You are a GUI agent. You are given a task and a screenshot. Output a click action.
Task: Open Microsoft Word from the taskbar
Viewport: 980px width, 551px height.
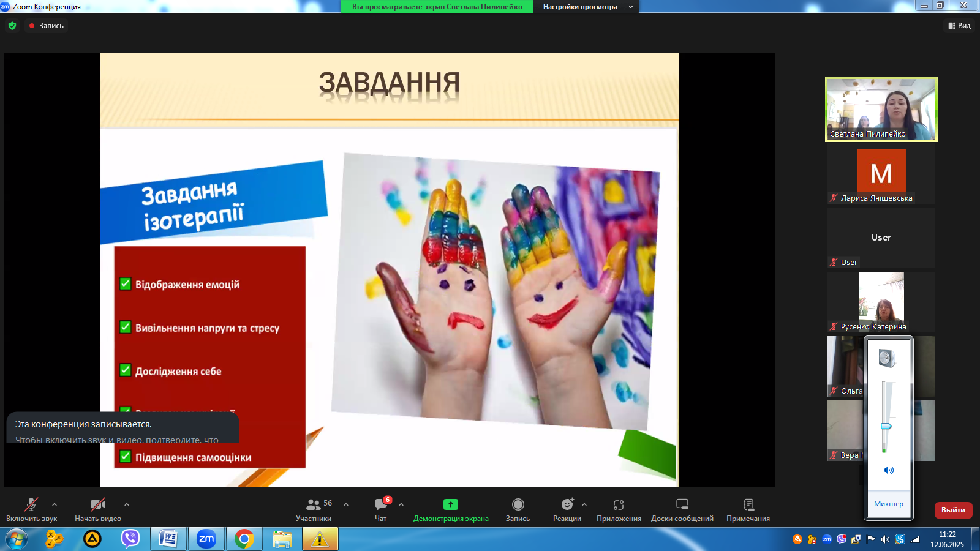tap(168, 539)
